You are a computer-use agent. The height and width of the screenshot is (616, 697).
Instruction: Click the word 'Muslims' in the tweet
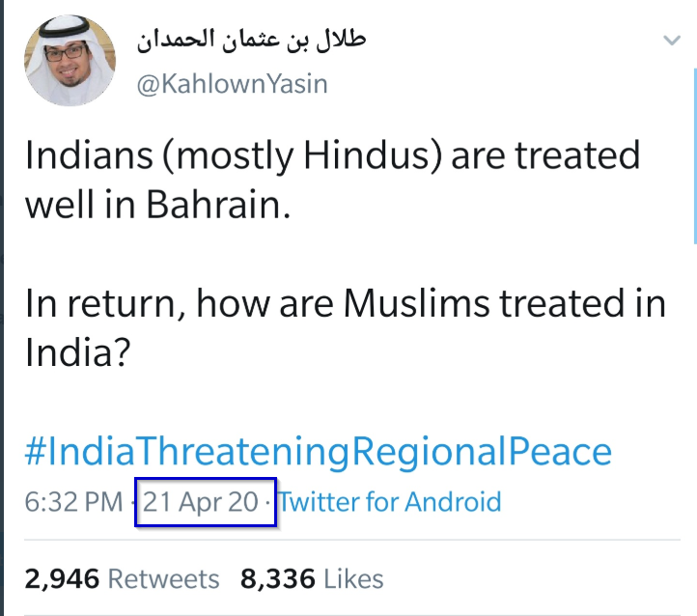[416, 304]
